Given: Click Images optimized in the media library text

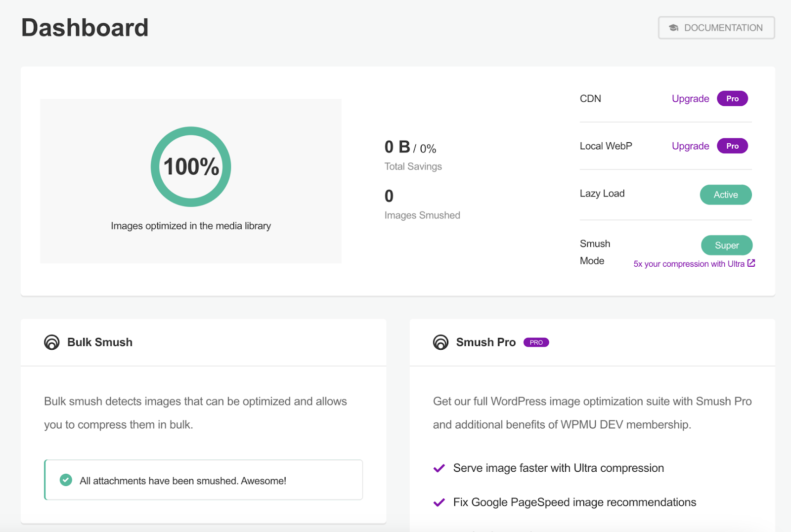Looking at the screenshot, I should [x=191, y=226].
